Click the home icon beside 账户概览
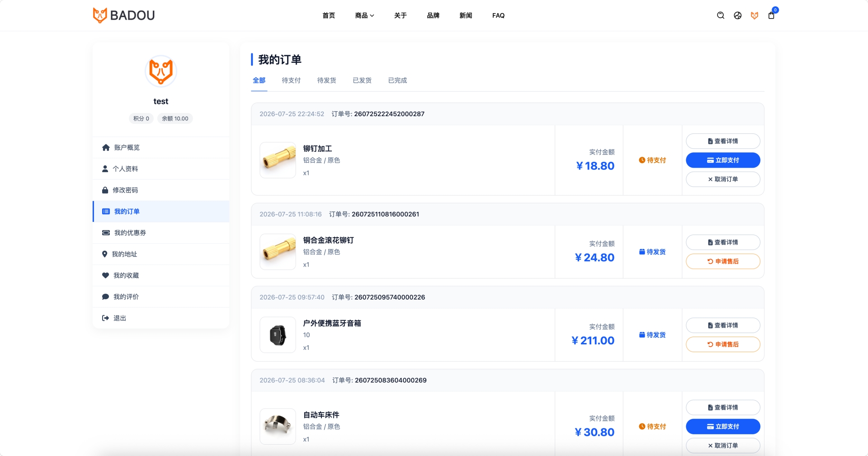This screenshot has height=456, width=868. click(106, 147)
